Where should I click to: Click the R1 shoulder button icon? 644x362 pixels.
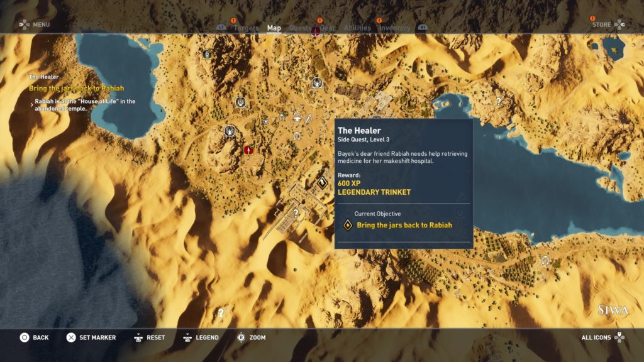423,28
